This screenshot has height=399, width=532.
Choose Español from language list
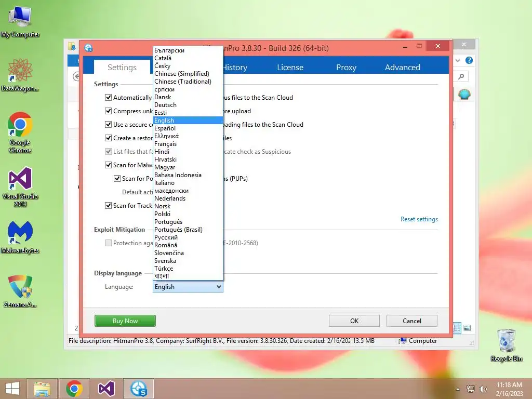[188, 128]
